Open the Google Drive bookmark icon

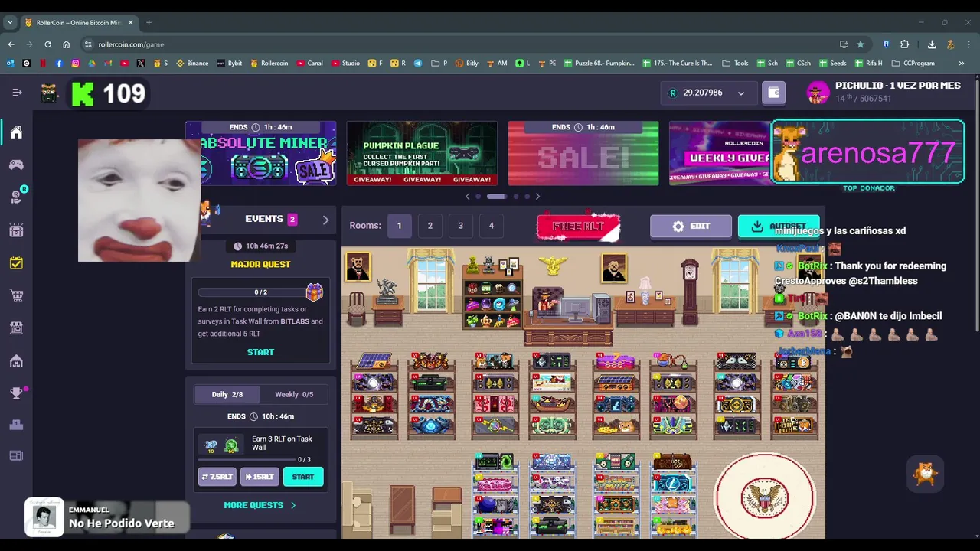click(x=91, y=64)
